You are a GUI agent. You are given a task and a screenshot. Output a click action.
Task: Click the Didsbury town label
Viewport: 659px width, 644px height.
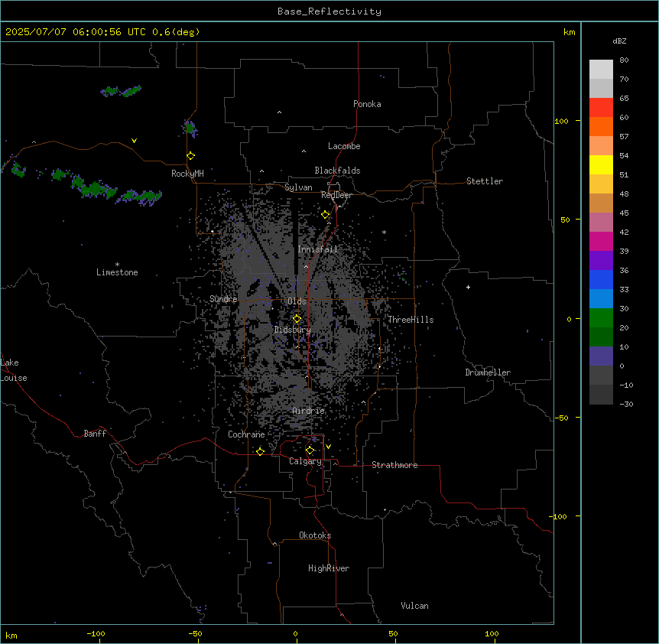293,330
